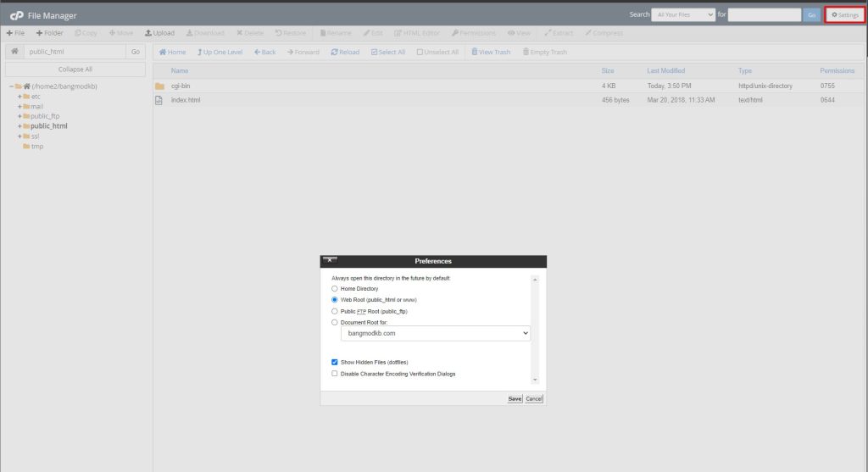Close the Preferences dialog with X
868x472 pixels.
coord(330,260)
